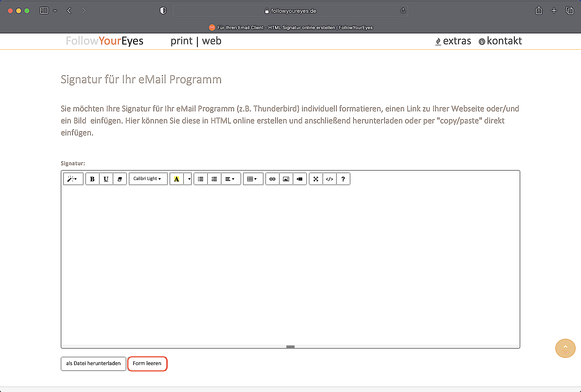Insert an unordered bullet list
Image resolution: width=581 pixels, height=392 pixels.
pos(200,179)
